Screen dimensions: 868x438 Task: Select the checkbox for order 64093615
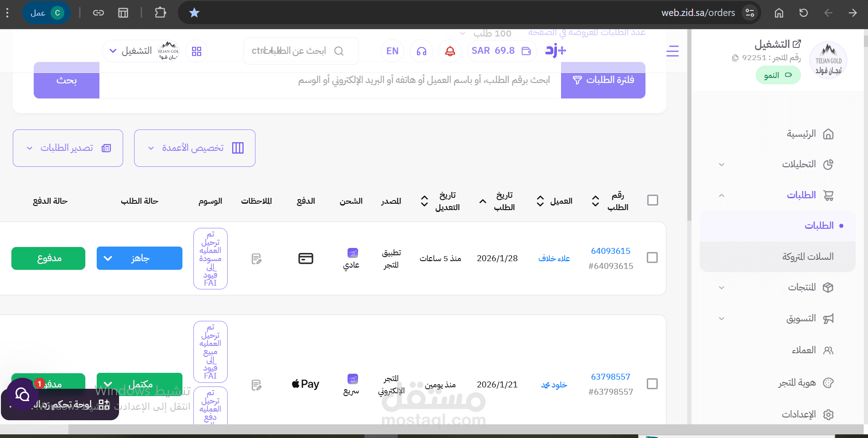point(652,258)
